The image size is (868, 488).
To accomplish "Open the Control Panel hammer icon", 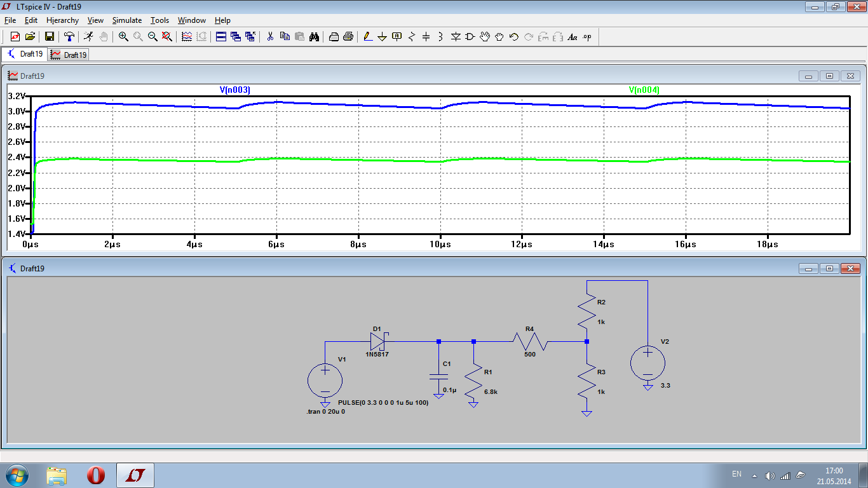I will pyautogui.click(x=69, y=37).
